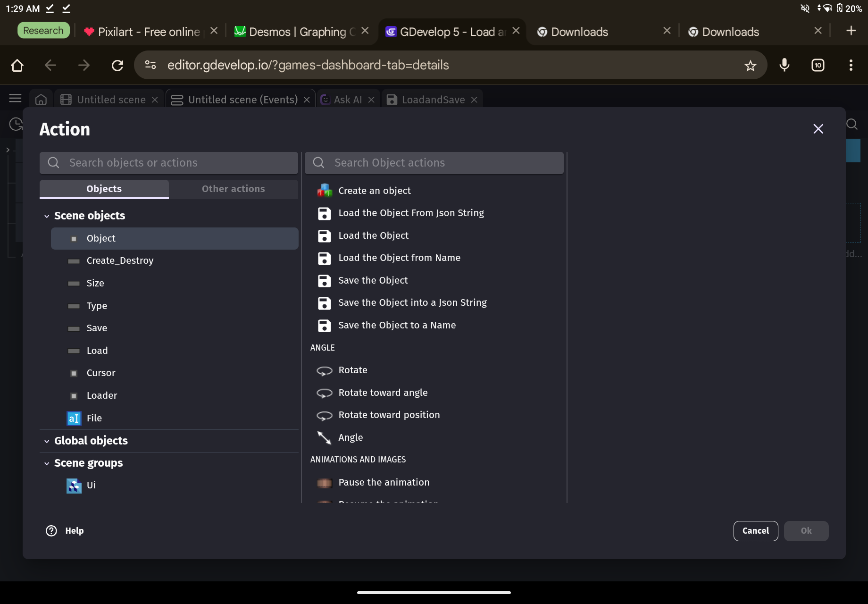
Task: Collapse the Global objects section
Action: pyautogui.click(x=47, y=441)
